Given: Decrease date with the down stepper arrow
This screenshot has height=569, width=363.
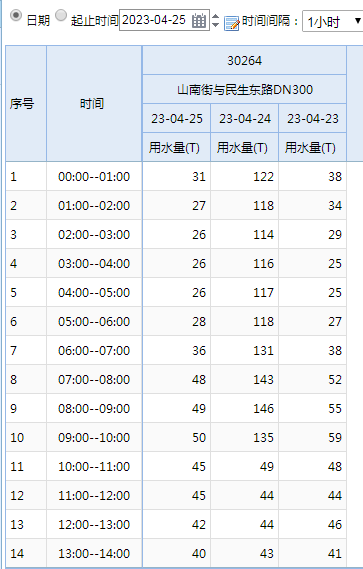Looking at the screenshot, I should click(x=215, y=24).
